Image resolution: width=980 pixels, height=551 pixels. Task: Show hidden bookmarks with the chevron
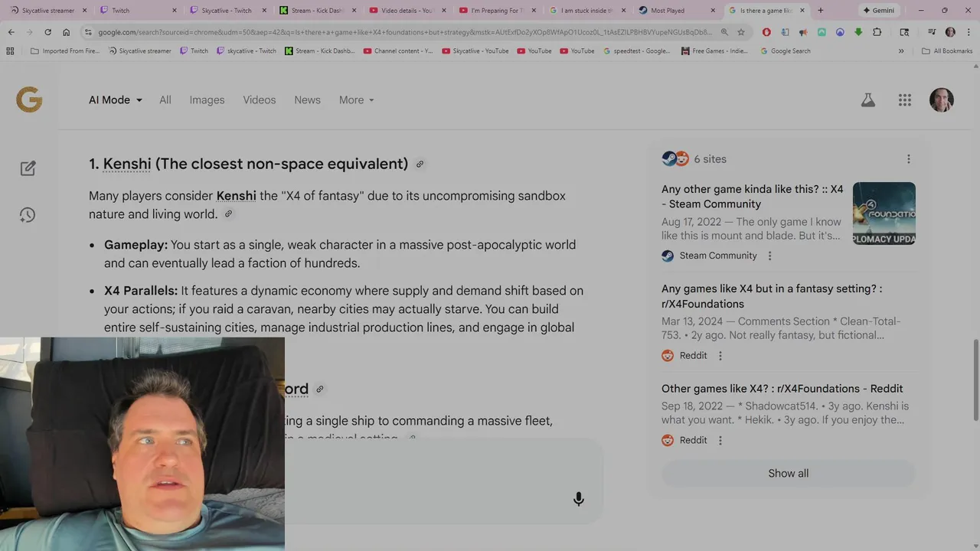[901, 51]
